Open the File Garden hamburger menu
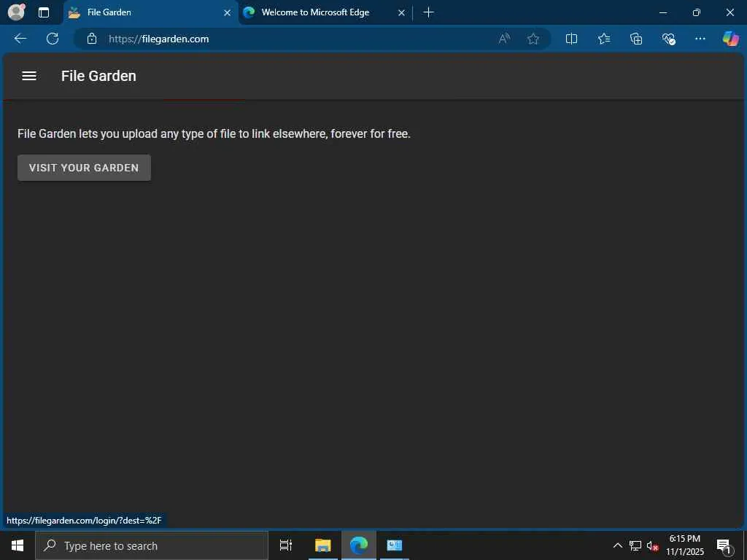Image resolution: width=747 pixels, height=560 pixels. pyautogui.click(x=29, y=76)
